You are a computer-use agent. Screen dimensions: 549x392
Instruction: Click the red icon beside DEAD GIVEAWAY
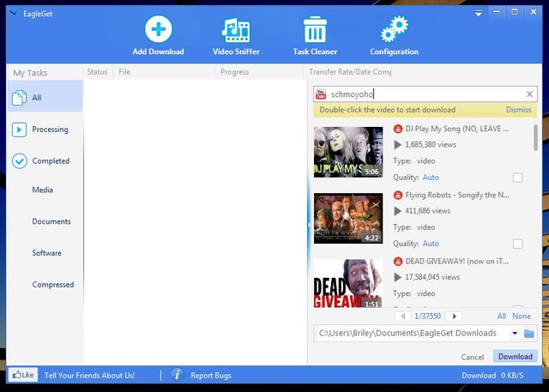(x=398, y=261)
